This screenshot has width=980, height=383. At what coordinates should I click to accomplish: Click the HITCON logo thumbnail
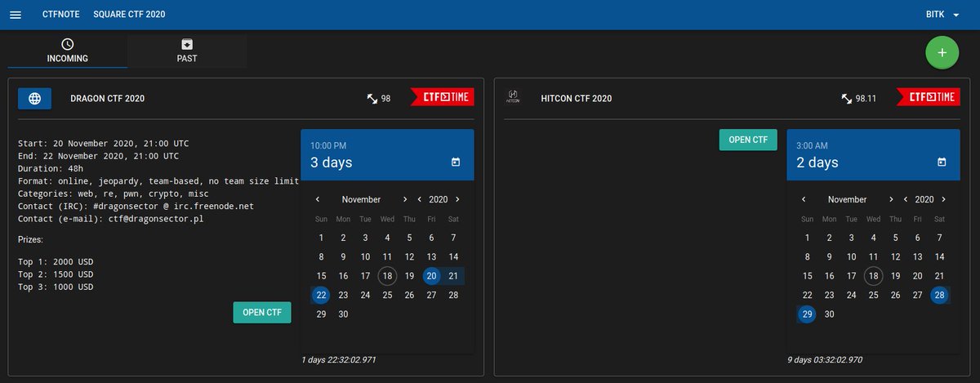[514, 98]
